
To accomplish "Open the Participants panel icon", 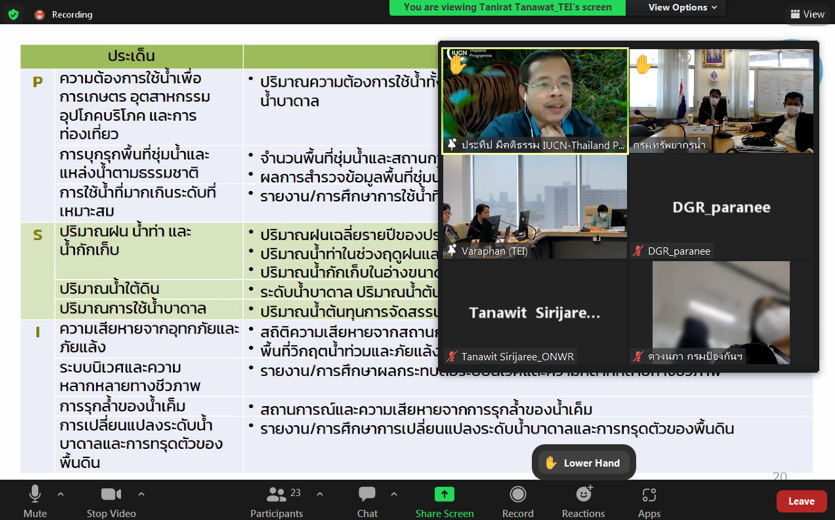I will 276,495.
